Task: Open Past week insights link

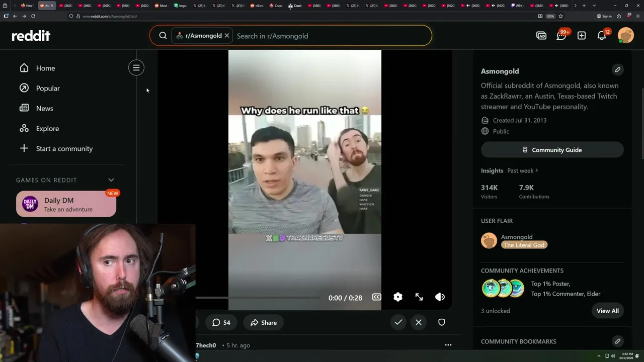Action: click(523, 170)
